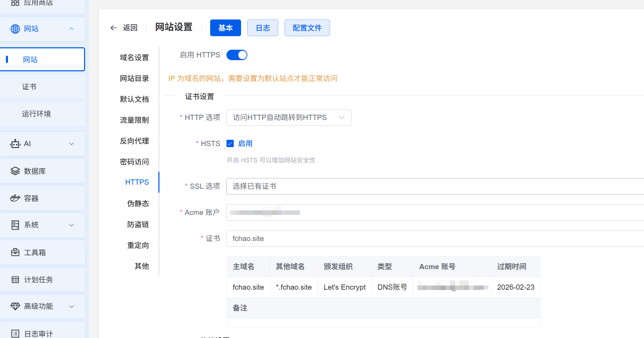This screenshot has height=338, width=644.
Task: Expand the 系统 sidebar menu chevron
Action: 72,225
